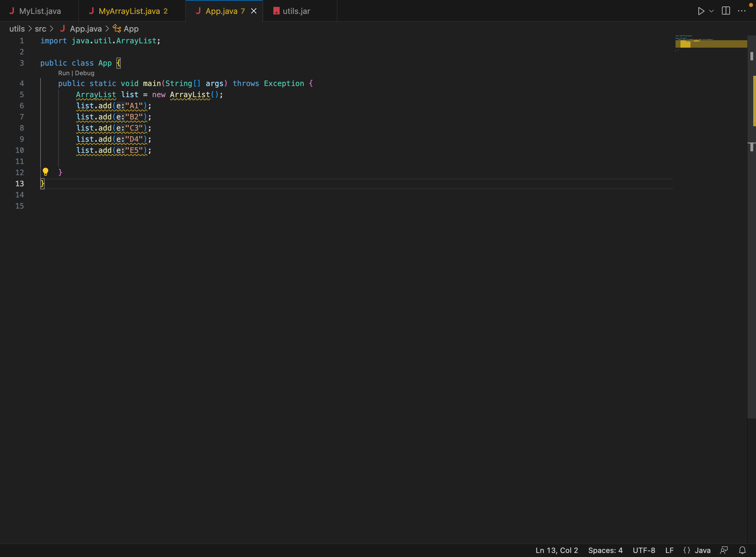The width and height of the screenshot is (756, 557).
Task: Click the split editor right icon
Action: 726,11
